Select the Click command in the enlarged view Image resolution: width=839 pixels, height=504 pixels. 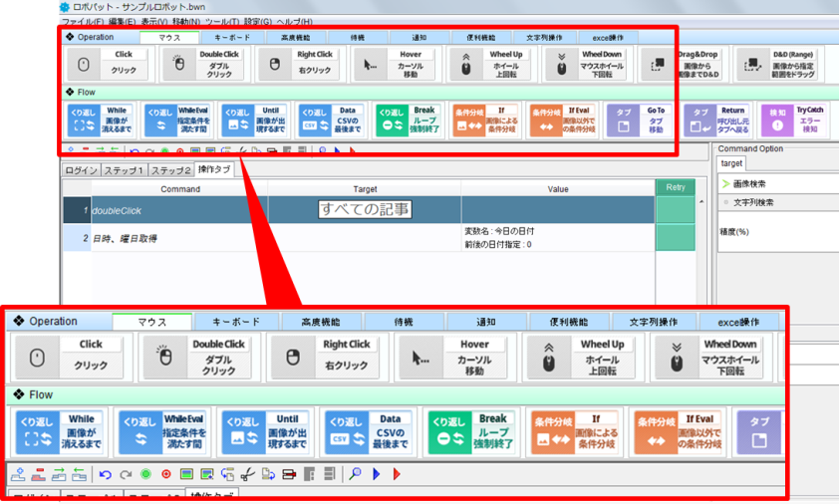(x=70, y=357)
